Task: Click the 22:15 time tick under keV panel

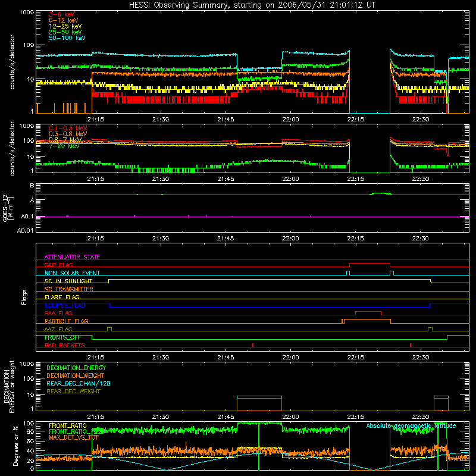Action: point(355,120)
